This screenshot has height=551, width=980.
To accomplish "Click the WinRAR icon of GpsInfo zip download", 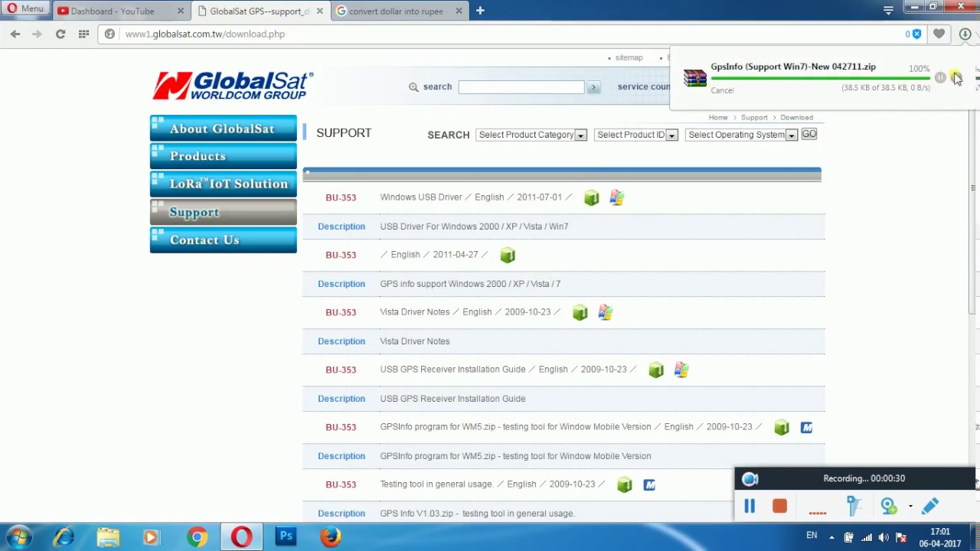I will click(x=695, y=78).
